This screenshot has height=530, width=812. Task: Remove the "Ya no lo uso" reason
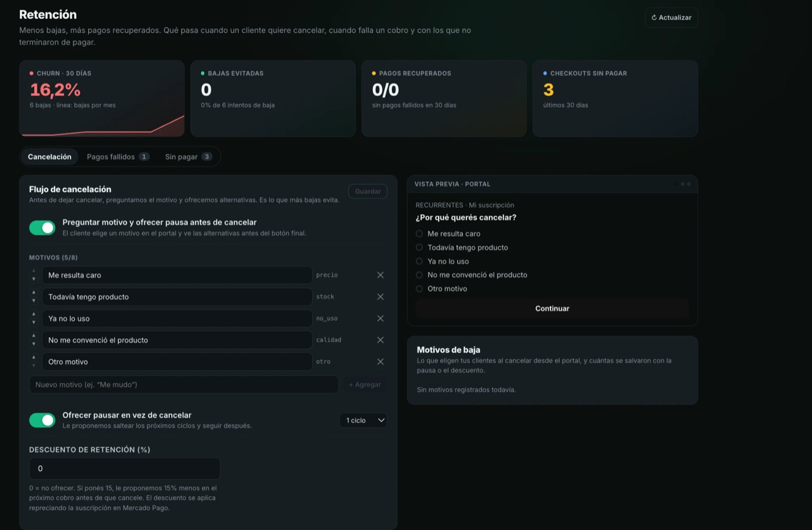pos(380,318)
